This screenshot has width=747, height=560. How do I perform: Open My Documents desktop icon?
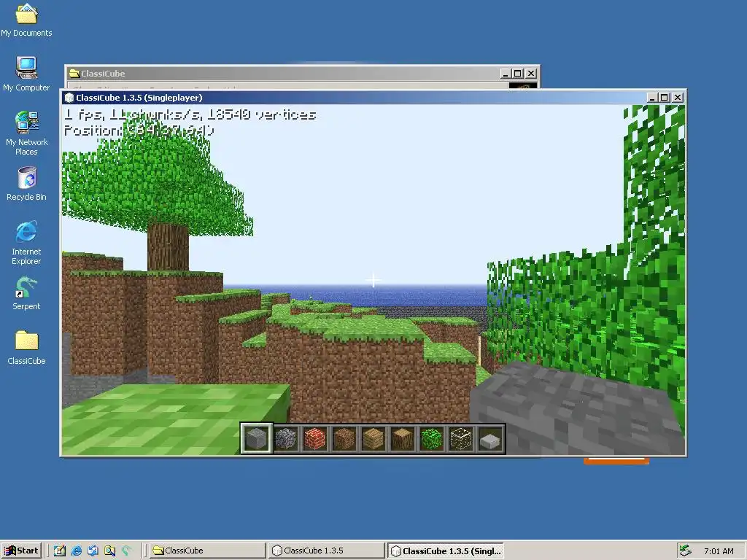26,20
